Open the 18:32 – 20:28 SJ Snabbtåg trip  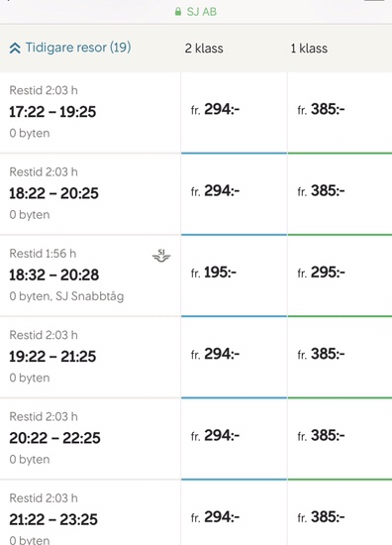(90, 275)
